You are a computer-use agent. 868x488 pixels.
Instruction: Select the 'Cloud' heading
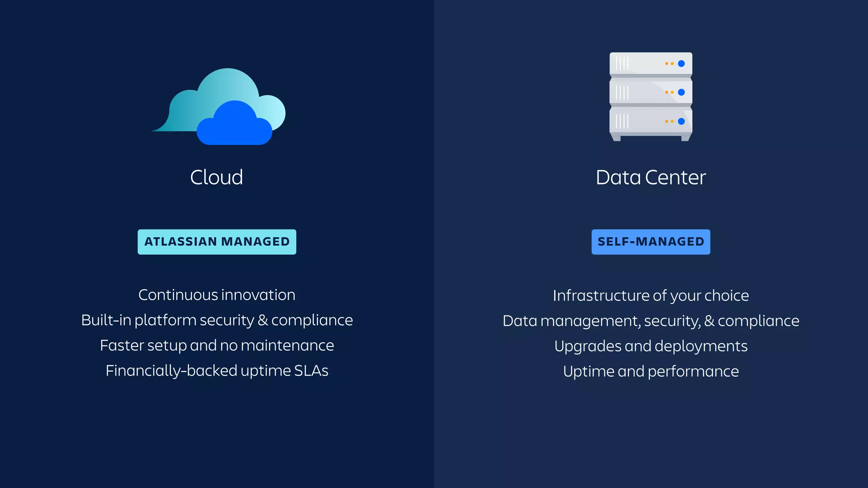(217, 177)
